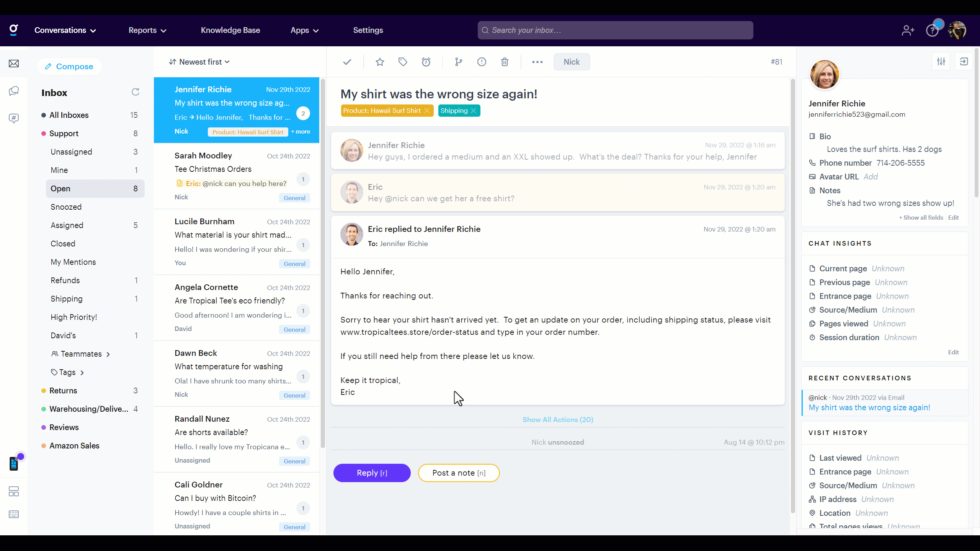The image size is (980, 551).
Task: Delete conversation with trash icon
Action: (x=505, y=62)
